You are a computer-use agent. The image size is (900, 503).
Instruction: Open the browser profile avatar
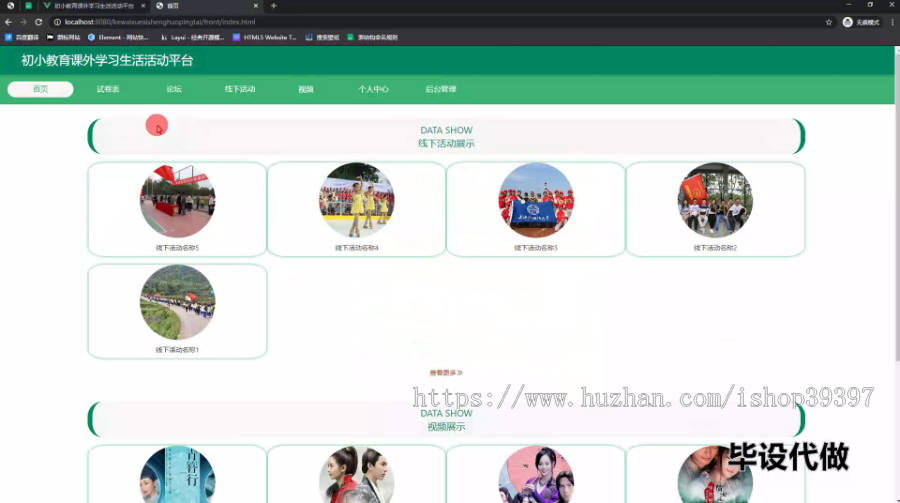[x=847, y=22]
